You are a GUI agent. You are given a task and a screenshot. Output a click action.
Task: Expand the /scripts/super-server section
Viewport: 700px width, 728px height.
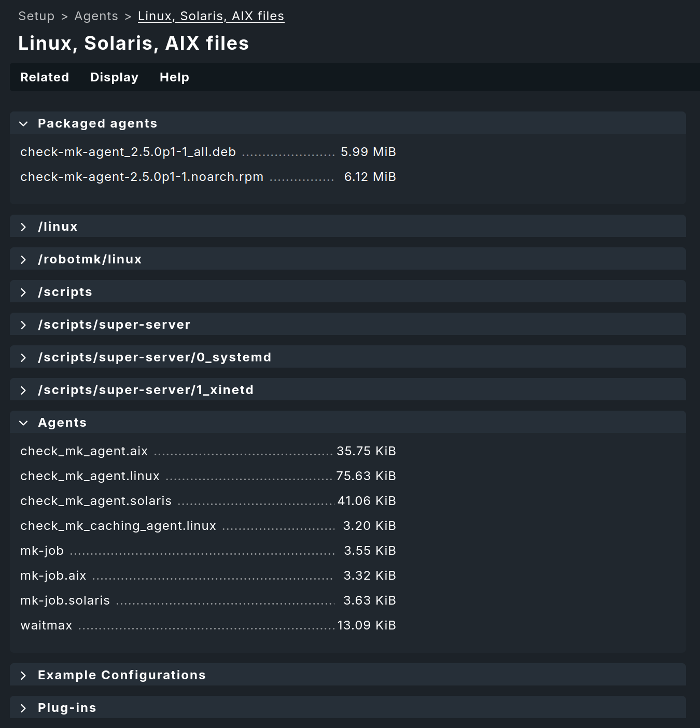point(23,325)
